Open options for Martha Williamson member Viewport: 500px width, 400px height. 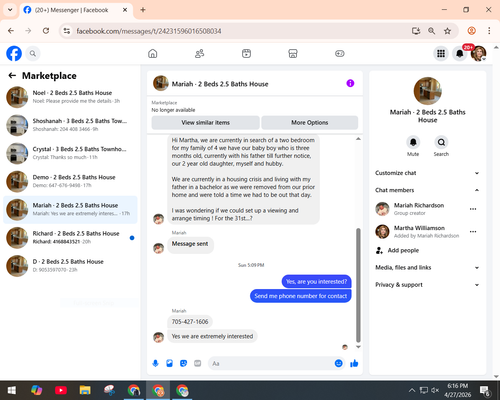(473, 232)
